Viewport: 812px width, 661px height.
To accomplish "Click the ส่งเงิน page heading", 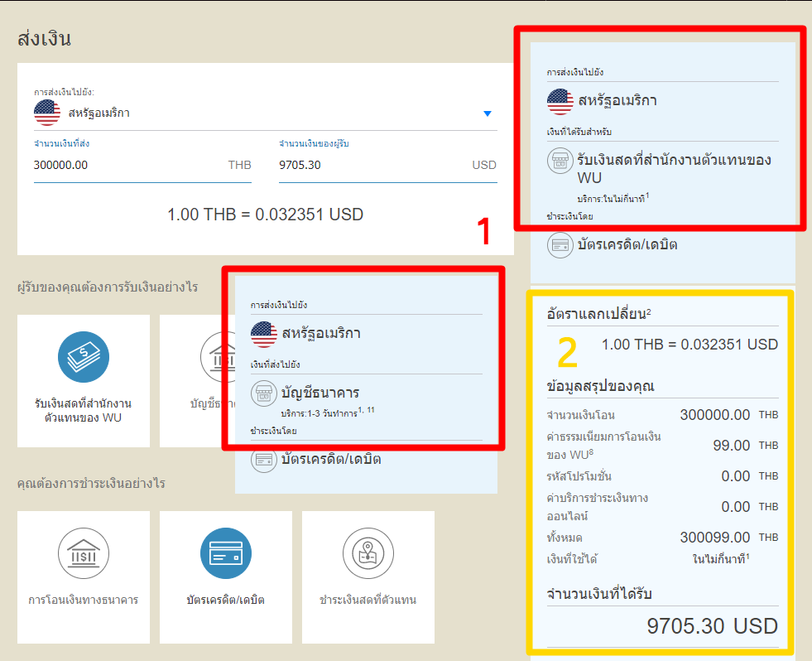I will [x=44, y=39].
